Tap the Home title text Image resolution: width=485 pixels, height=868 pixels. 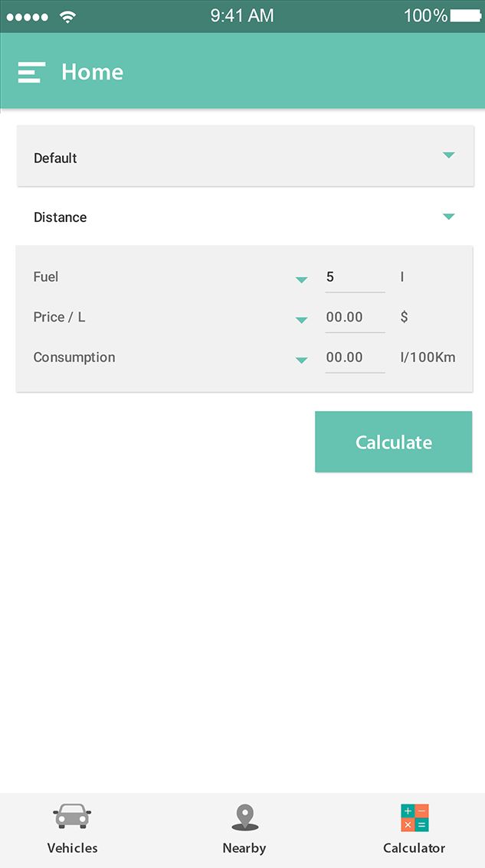[x=92, y=72]
